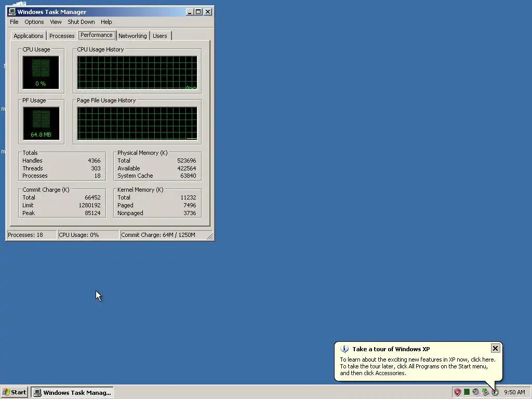Click System Cache value 63840
The image size is (532, 399).
tap(188, 176)
